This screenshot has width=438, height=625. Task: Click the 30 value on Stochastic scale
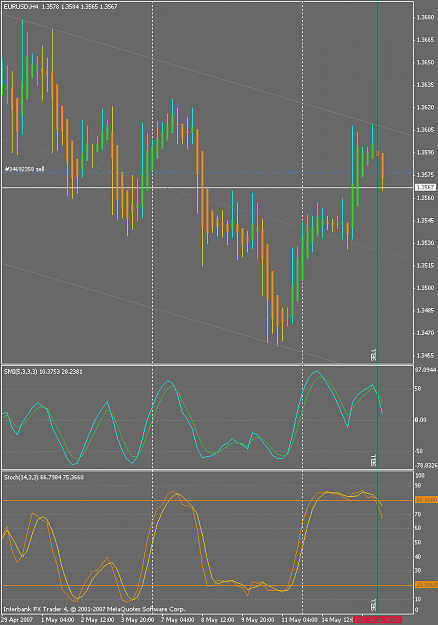(418, 571)
